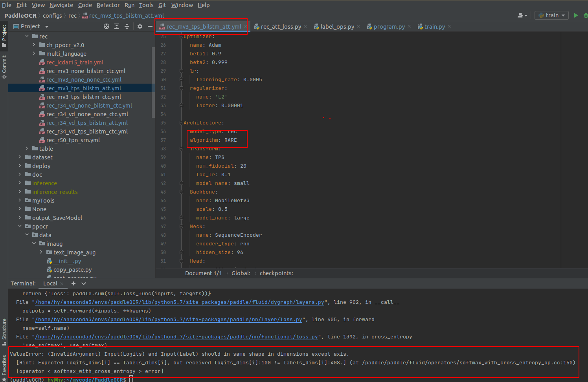Collapse all nodes via Project panel icon
The height and width of the screenshot is (382, 588).
127,26
